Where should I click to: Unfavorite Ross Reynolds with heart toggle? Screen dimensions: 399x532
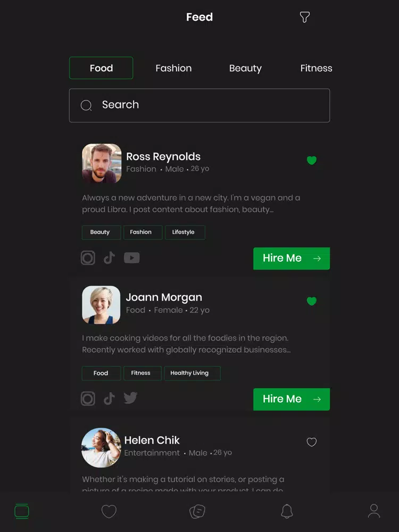tap(311, 161)
